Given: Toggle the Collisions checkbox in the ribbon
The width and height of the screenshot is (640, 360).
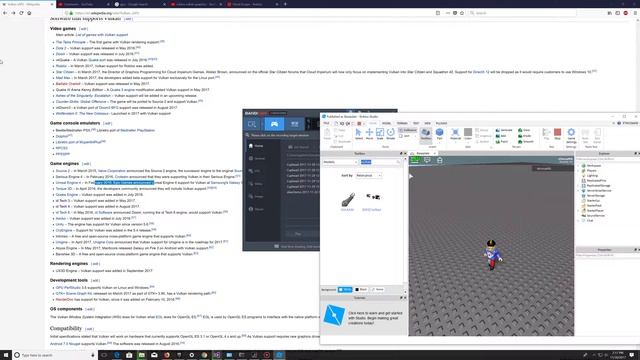Looking at the screenshot, I should click(x=407, y=130).
